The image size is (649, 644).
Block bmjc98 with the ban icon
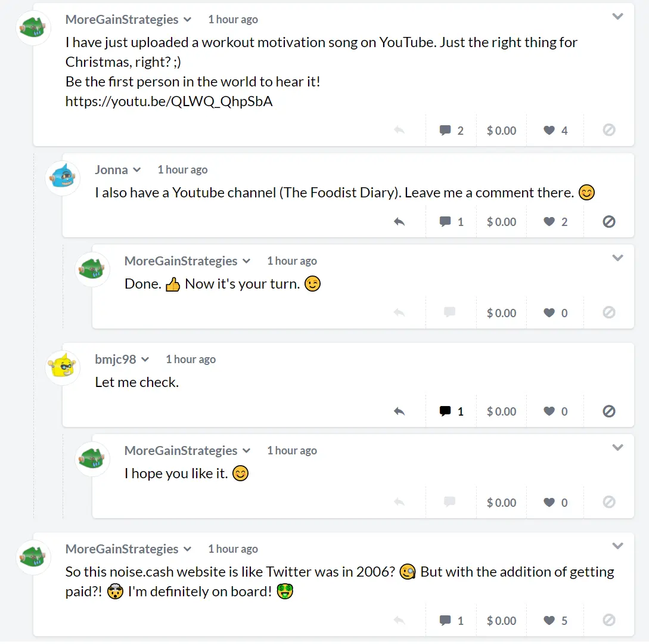[609, 411]
